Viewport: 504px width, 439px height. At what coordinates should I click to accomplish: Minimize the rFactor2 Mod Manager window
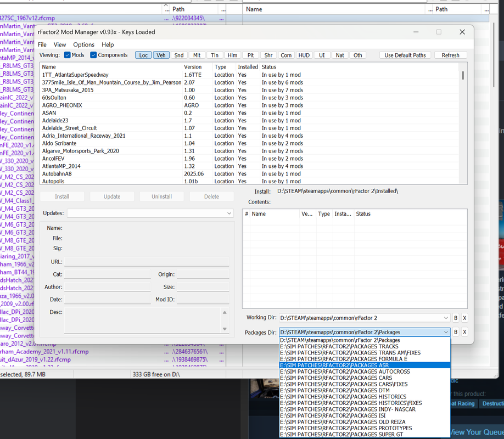416,32
